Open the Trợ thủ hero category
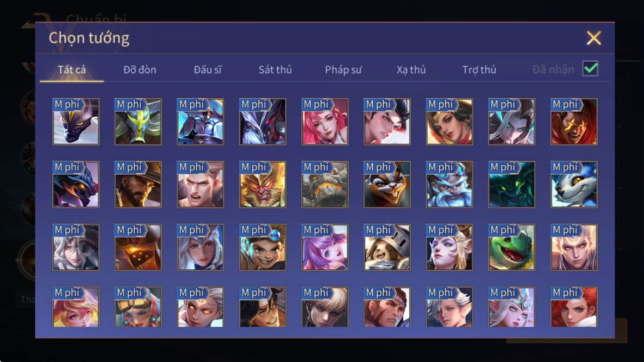Viewport: 644px width, 362px height. [x=479, y=69]
